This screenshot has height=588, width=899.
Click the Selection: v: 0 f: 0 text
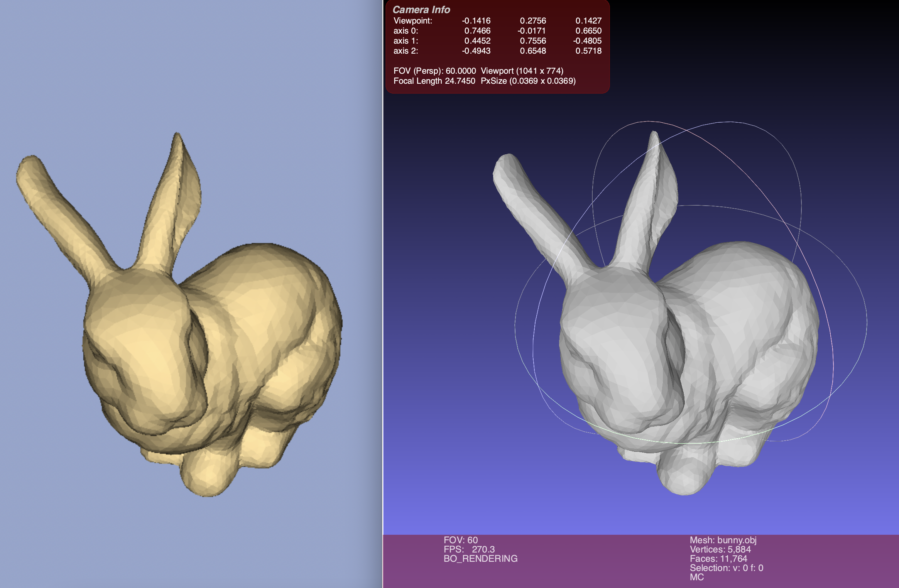coord(726,568)
